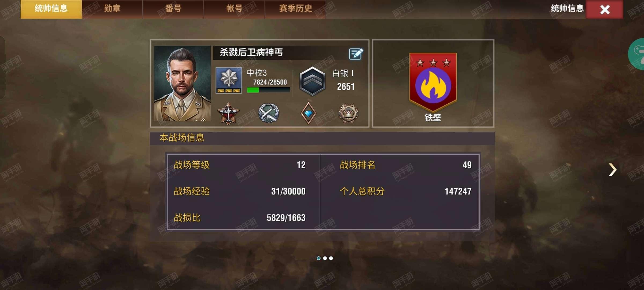The image size is (644, 290).
Task: Switch to the 番号 tab
Action: (x=173, y=9)
